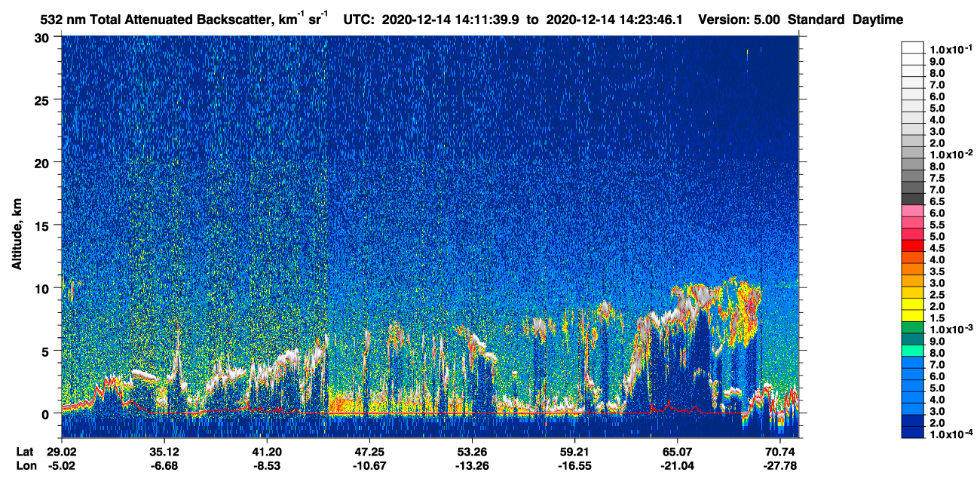This screenshot has height=503, width=980.
Task: Click longitude value -16.55
Action: point(574,466)
